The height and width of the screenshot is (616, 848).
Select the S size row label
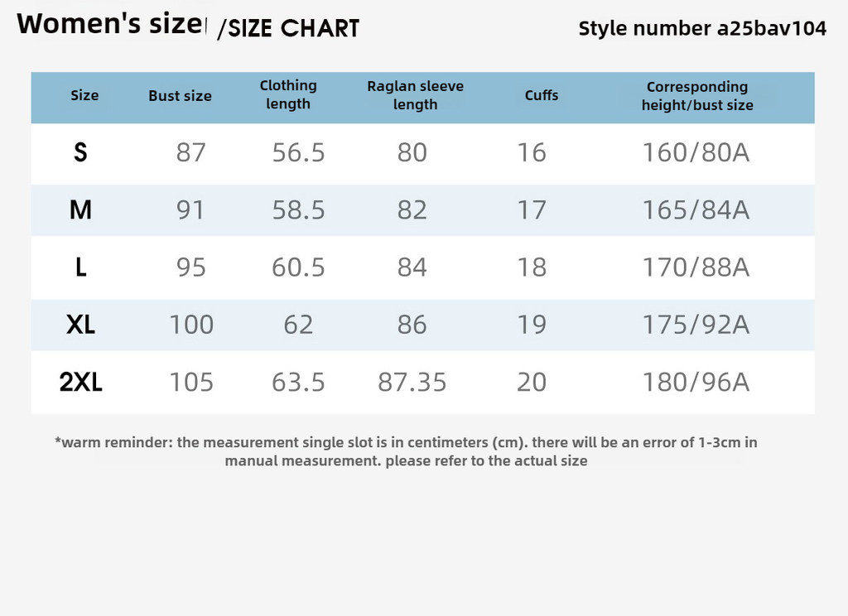[x=80, y=152]
